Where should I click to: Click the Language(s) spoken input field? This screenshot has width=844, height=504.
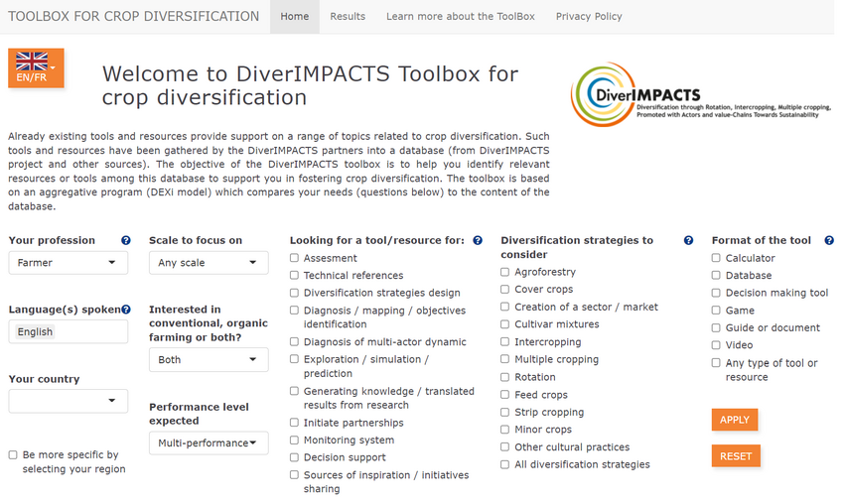coord(69,332)
